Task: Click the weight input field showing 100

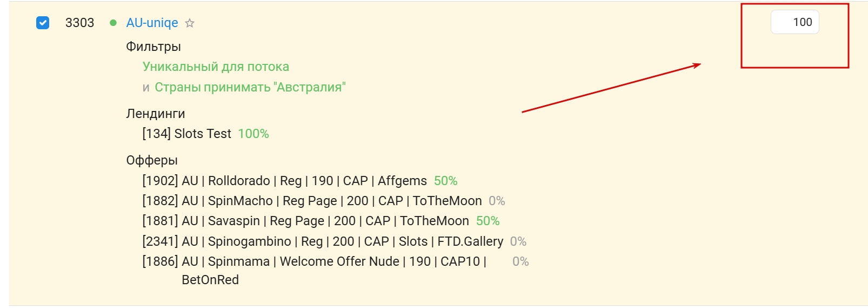Action: pos(794,22)
